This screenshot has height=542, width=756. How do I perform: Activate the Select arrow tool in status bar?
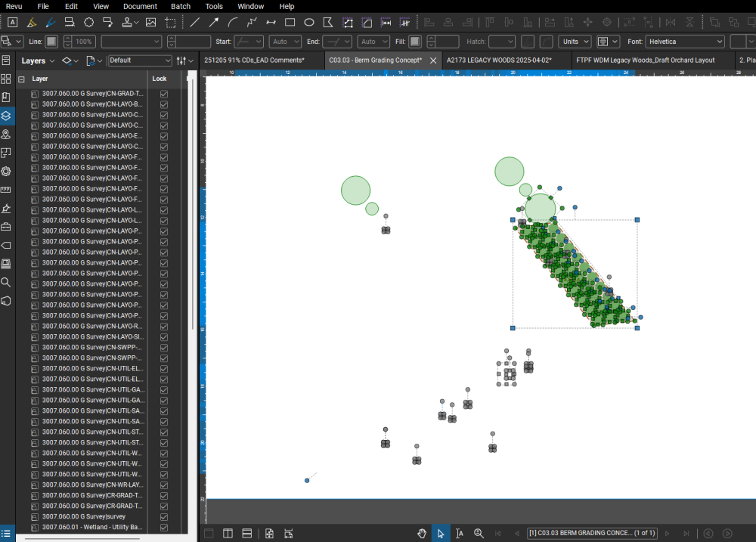click(441, 534)
